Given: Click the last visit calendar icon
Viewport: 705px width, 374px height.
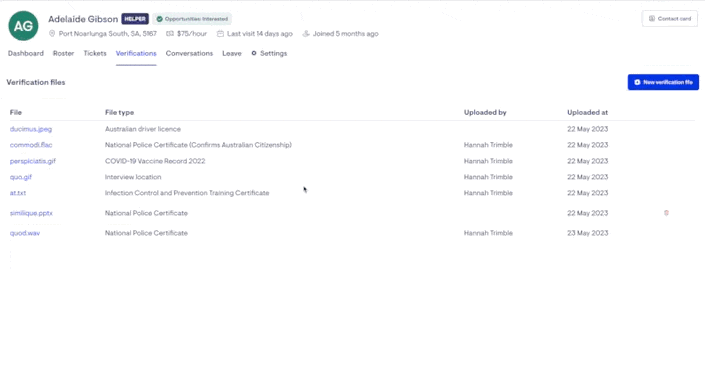Looking at the screenshot, I should tap(220, 34).
